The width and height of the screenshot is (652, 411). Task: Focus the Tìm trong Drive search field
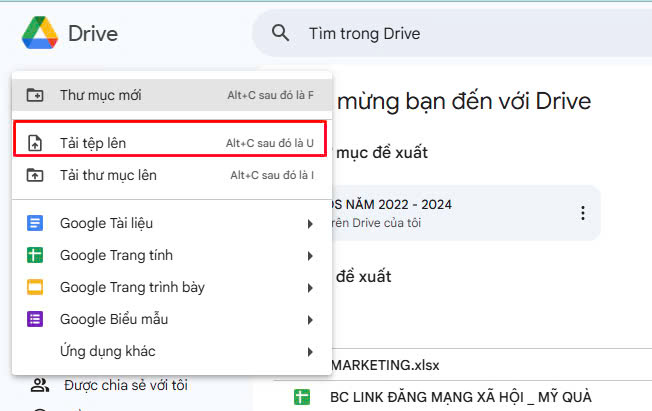pyautogui.click(x=452, y=33)
